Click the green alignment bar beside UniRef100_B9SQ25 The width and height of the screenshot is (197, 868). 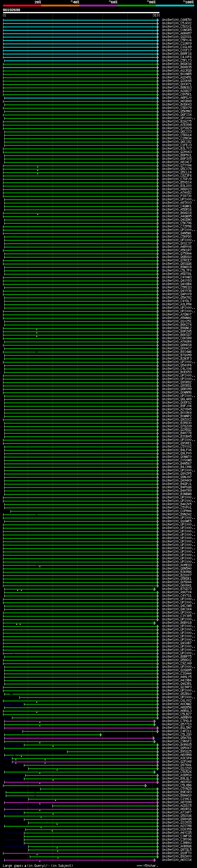tap(113, 752)
